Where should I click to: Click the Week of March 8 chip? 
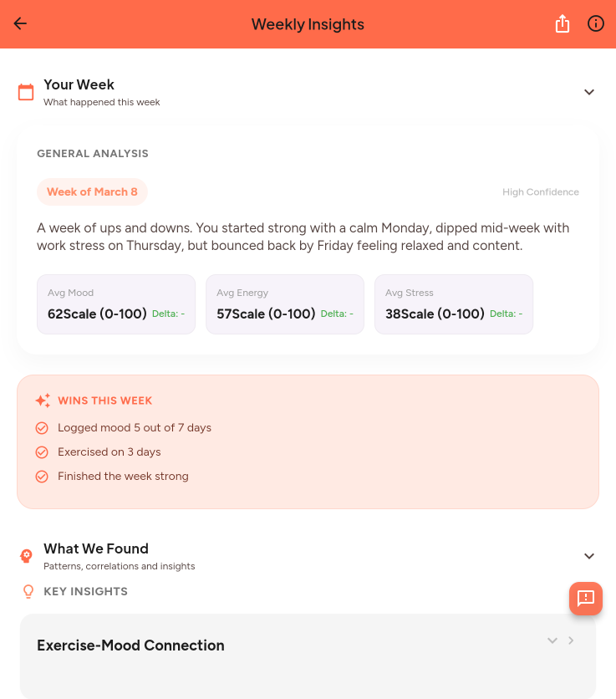tap(92, 191)
